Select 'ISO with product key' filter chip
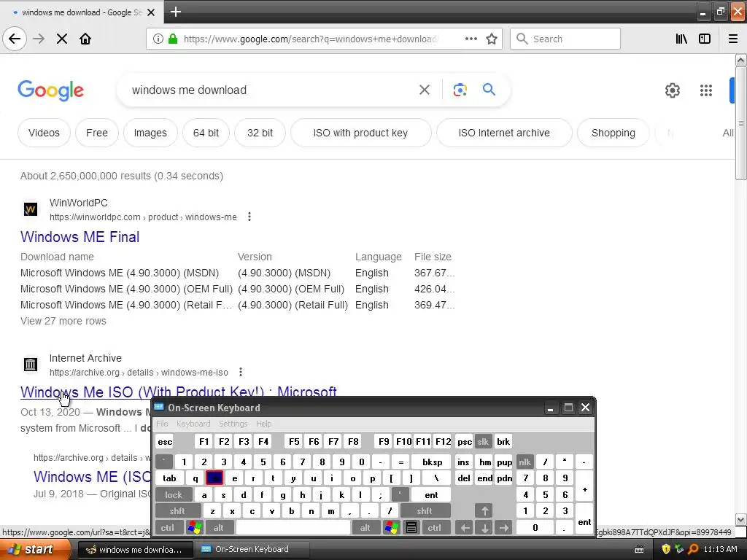 pyautogui.click(x=360, y=133)
